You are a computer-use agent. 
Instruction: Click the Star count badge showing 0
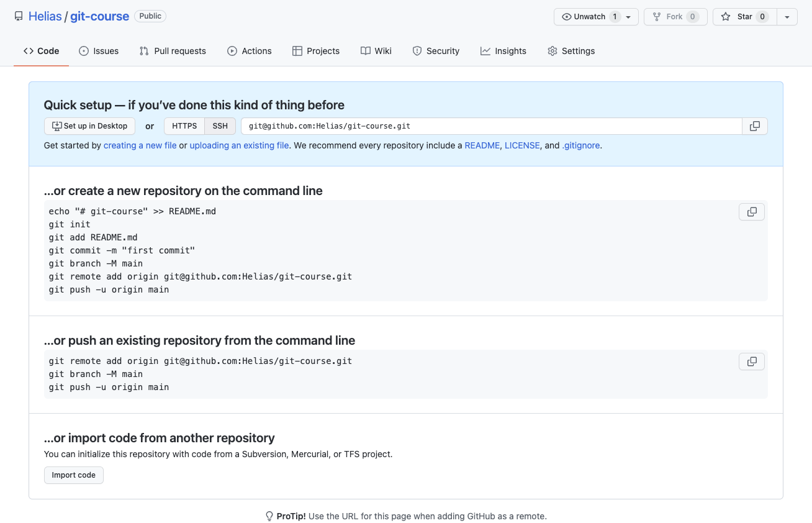click(762, 17)
